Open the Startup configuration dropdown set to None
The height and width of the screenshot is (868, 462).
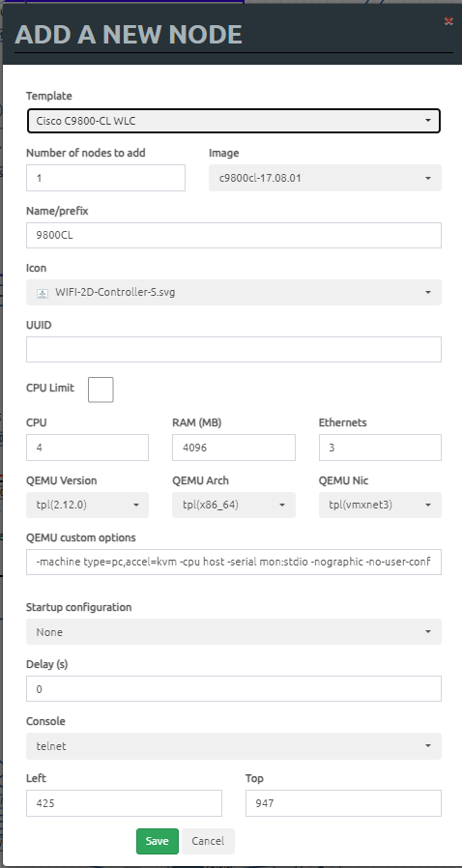234,631
